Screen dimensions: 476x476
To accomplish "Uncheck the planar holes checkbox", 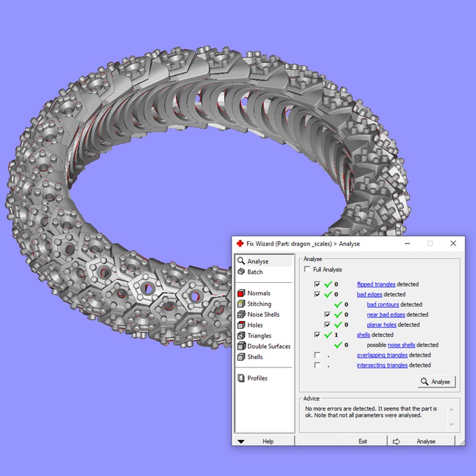I will click(x=327, y=324).
